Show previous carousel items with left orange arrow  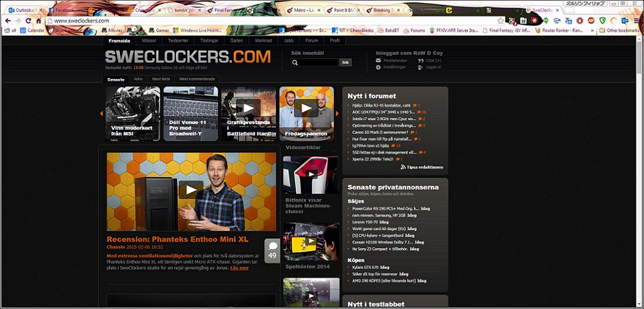[101, 114]
